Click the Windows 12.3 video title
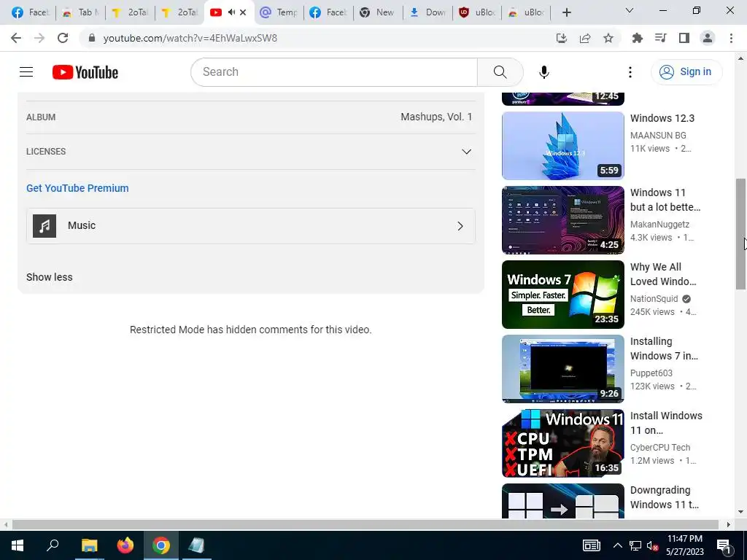Image resolution: width=747 pixels, height=560 pixels. [662, 118]
